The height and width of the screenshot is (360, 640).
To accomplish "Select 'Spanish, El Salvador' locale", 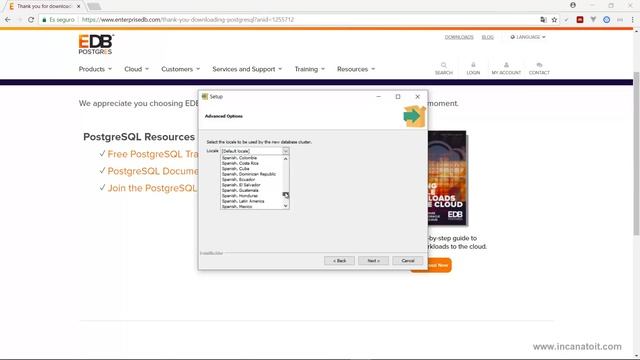I will (251, 185).
